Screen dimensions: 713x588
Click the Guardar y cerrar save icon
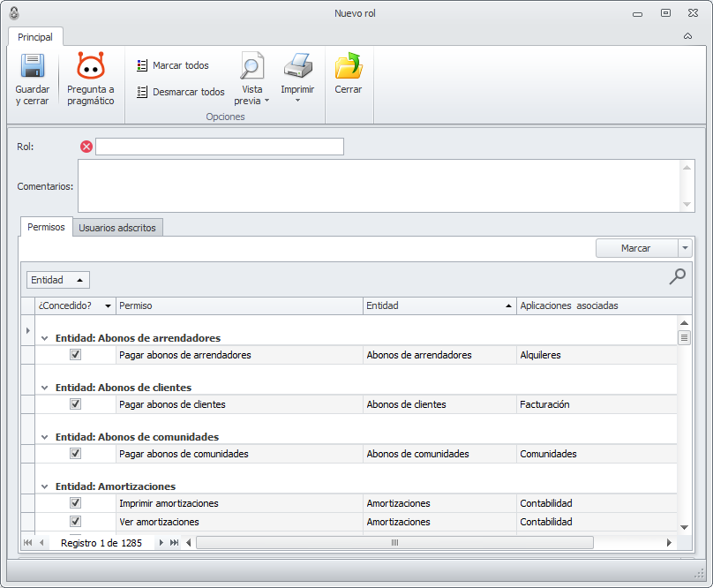pyautogui.click(x=33, y=68)
